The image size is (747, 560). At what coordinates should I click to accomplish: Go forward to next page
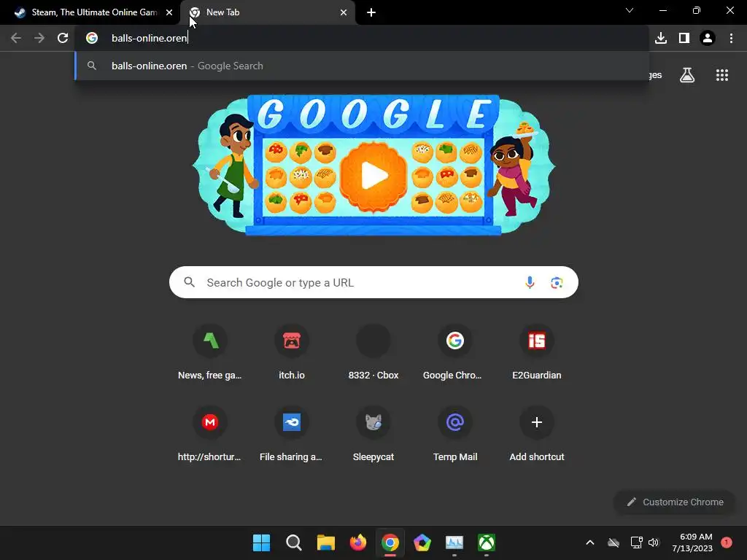[x=39, y=38]
